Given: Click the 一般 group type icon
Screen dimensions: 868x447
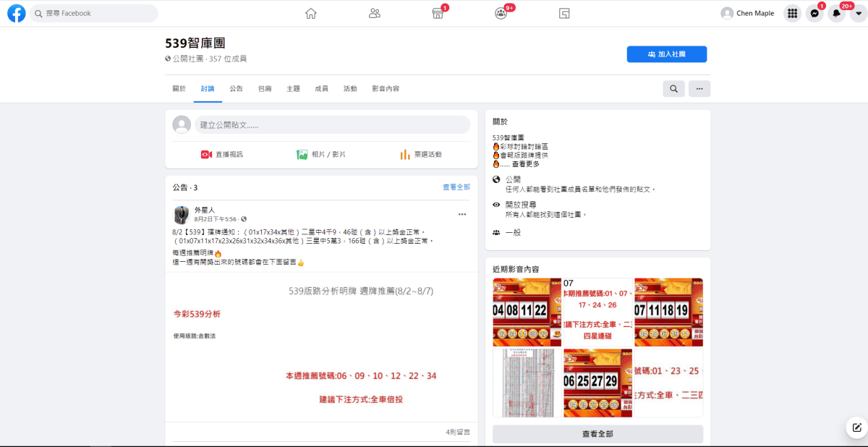Looking at the screenshot, I should tap(496, 232).
